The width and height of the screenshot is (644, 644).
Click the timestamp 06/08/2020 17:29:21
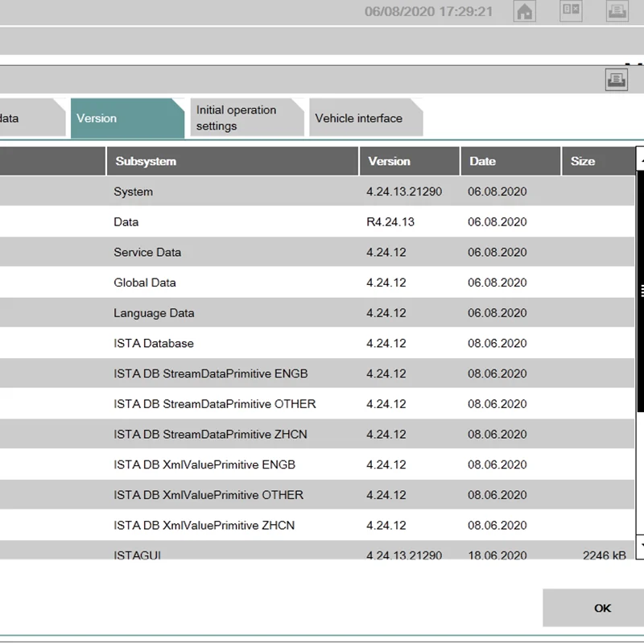(428, 11)
